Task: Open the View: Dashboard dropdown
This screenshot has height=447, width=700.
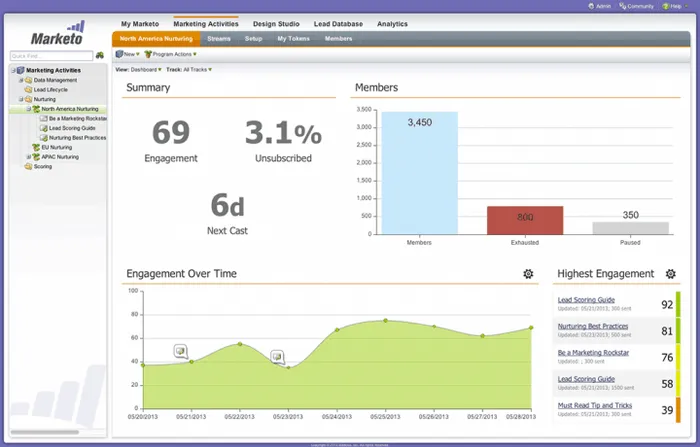Action: tap(139, 69)
